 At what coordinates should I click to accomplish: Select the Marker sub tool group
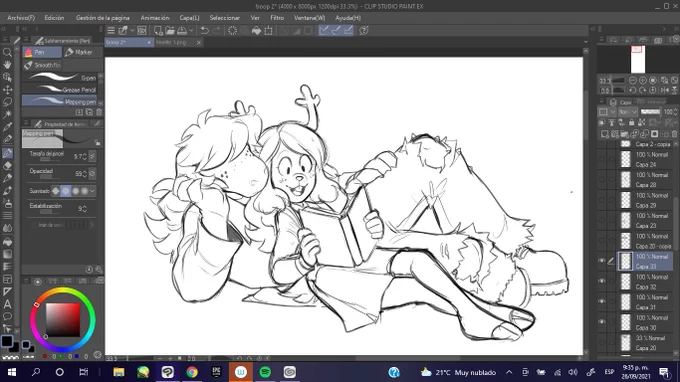83,52
